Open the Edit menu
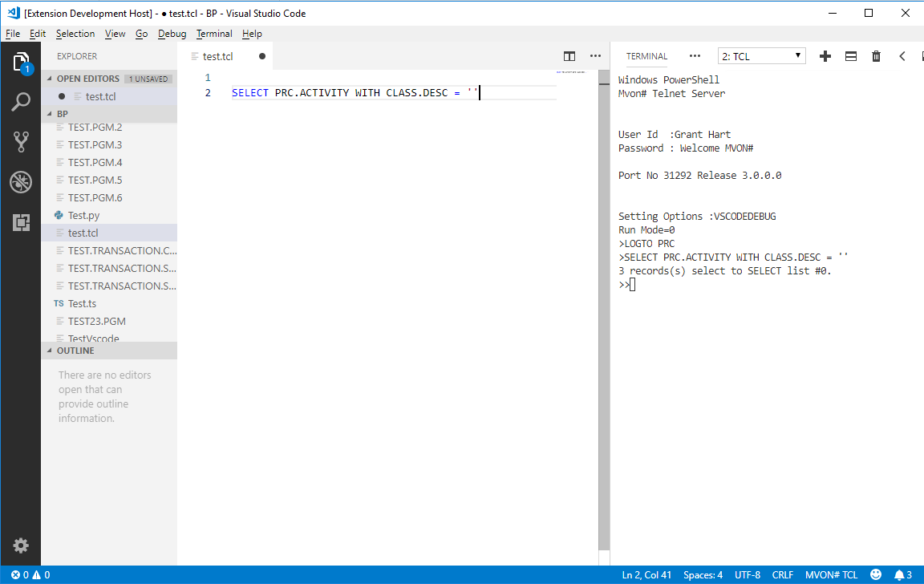The width and height of the screenshot is (924, 584). pyautogui.click(x=38, y=34)
